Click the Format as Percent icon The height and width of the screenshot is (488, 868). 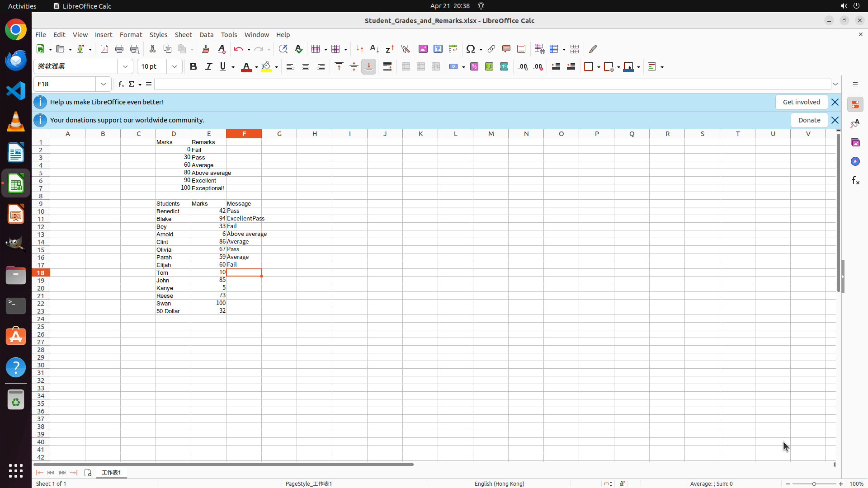[x=474, y=67]
